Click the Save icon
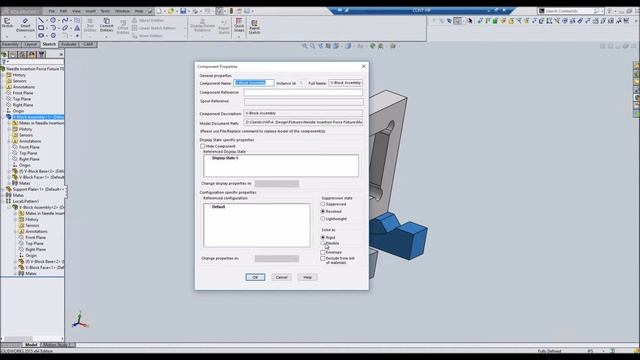Image resolution: width=640 pixels, height=360 pixels. (183, 11)
